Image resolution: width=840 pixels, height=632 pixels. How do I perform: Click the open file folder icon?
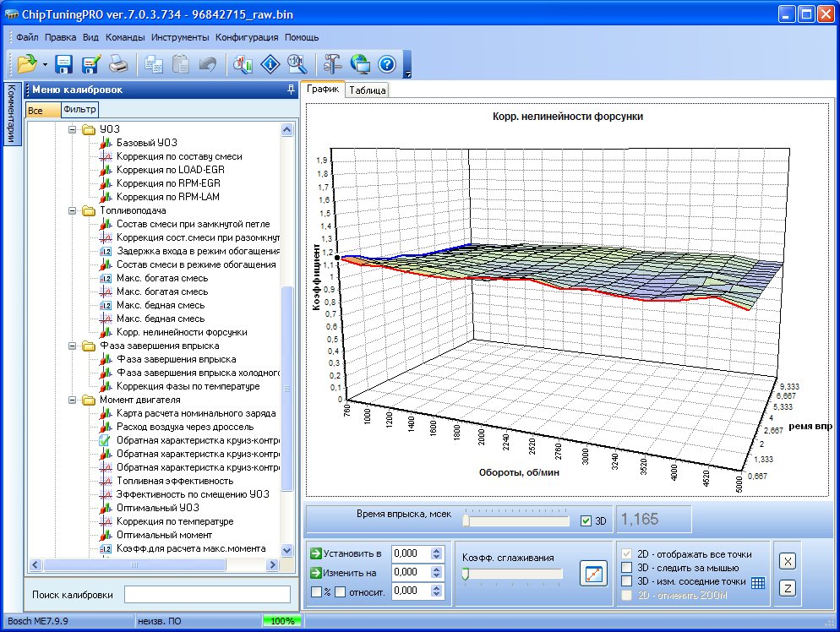click(x=27, y=64)
